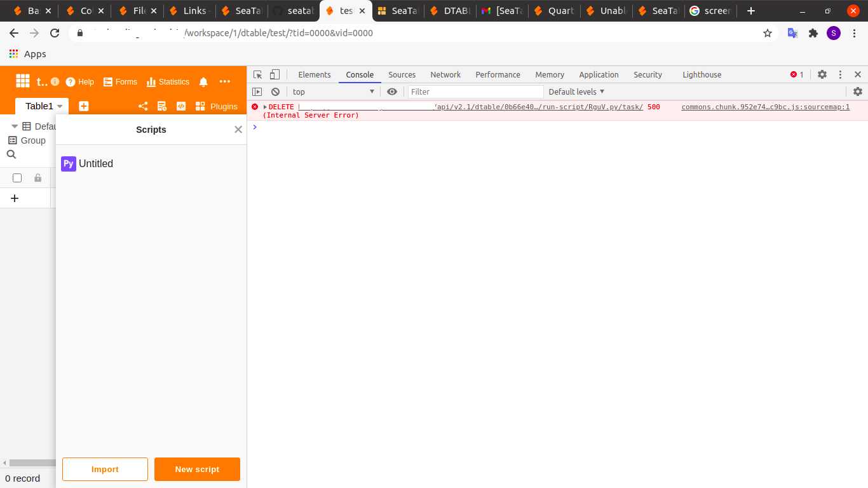Toggle the console live expression eye
This screenshot has height=488, width=868.
(x=392, y=91)
